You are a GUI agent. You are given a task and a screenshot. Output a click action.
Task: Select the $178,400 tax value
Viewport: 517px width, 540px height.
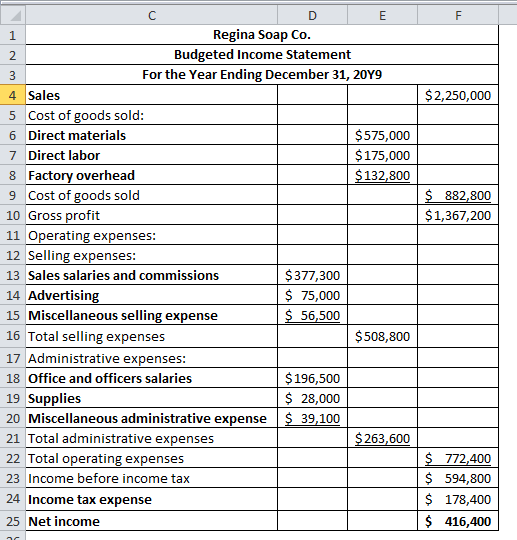(x=458, y=499)
